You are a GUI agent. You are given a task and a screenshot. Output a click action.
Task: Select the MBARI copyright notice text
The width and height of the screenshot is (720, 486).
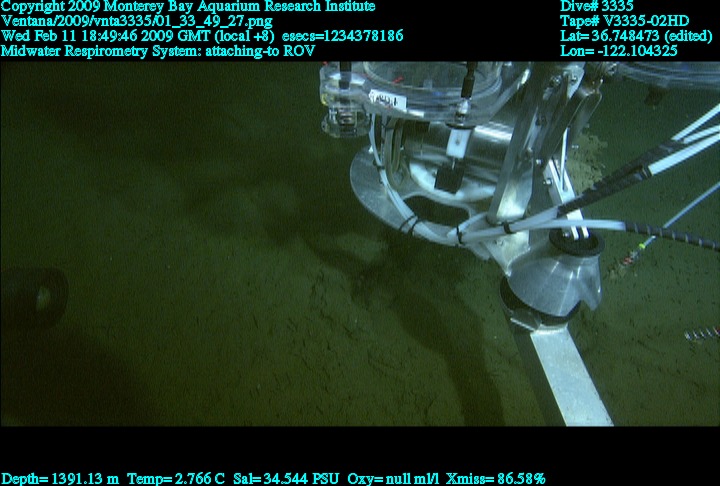(188, 6)
